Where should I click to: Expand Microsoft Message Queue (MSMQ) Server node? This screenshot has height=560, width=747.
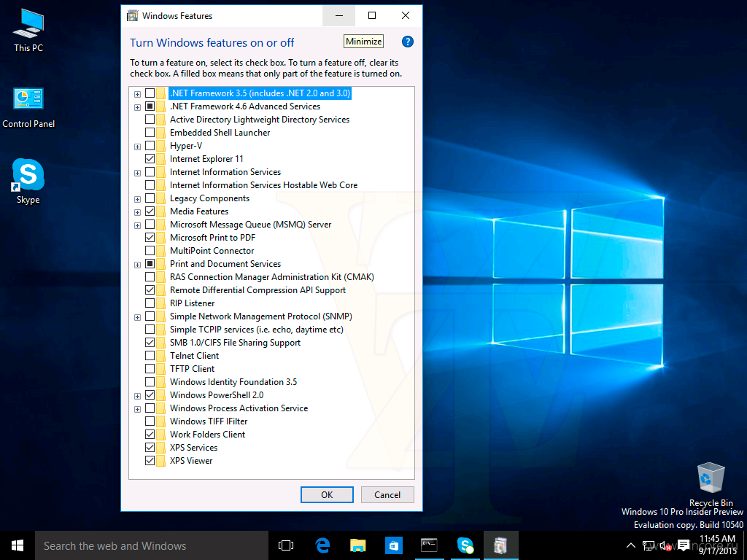[137, 225]
